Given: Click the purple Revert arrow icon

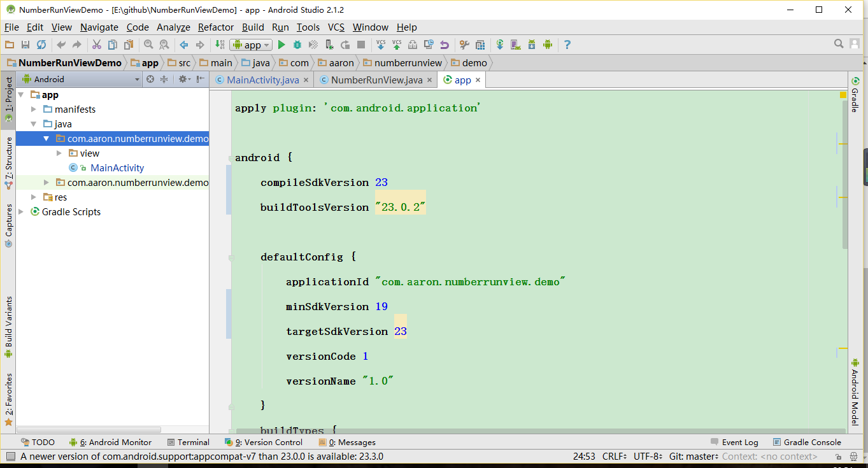Looking at the screenshot, I should click(445, 45).
